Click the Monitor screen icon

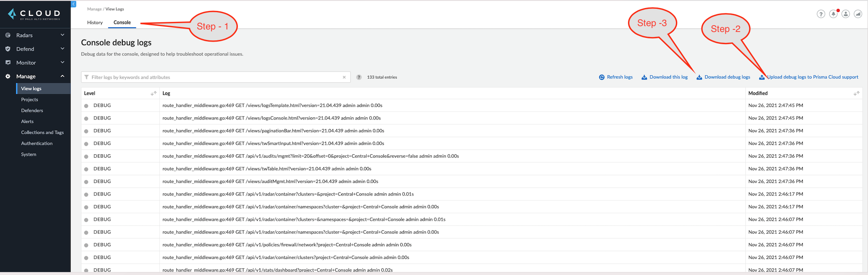click(x=8, y=62)
